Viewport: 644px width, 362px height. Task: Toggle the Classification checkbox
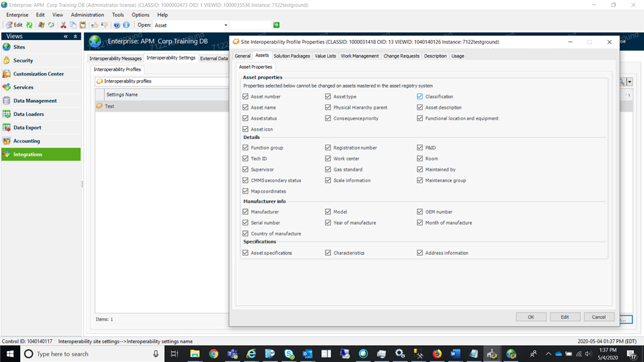coord(420,97)
